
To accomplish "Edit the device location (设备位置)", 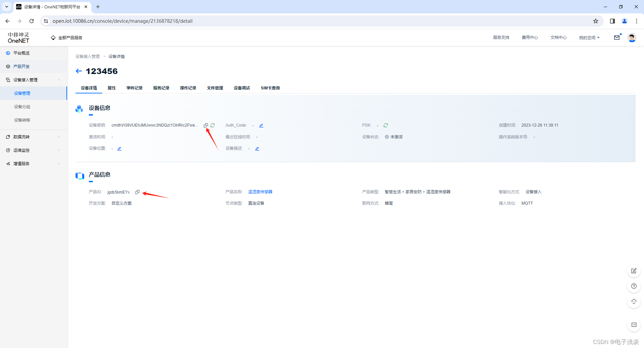I will [119, 149].
